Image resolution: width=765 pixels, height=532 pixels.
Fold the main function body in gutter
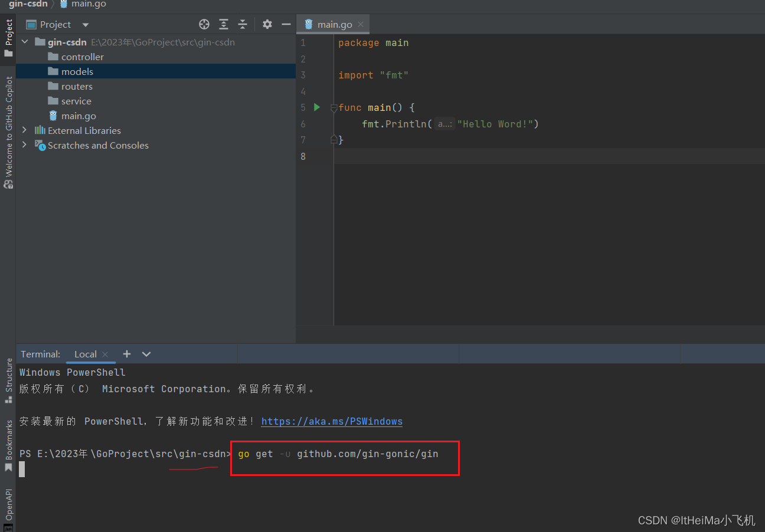335,108
